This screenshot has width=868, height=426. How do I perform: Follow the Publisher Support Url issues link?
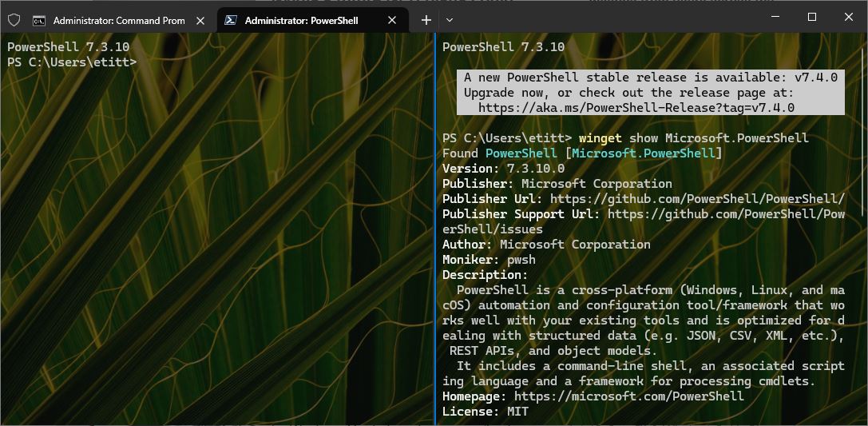(x=726, y=214)
